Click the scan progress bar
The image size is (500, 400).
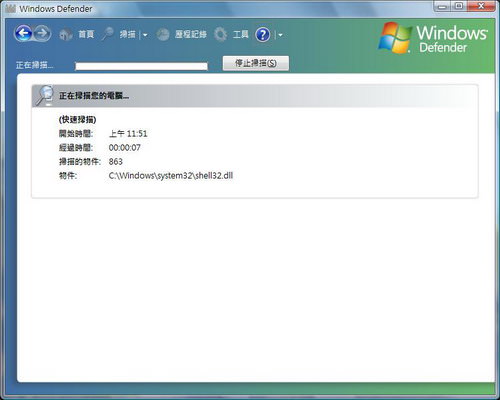coord(141,66)
